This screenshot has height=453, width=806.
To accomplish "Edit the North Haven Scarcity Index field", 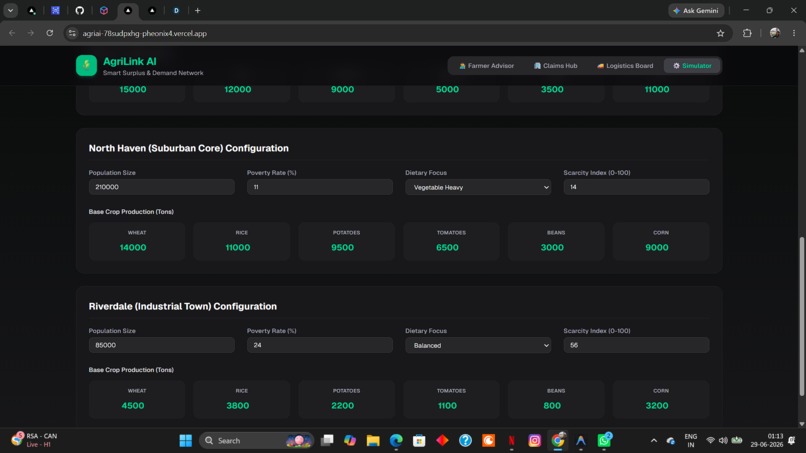I will coord(636,187).
